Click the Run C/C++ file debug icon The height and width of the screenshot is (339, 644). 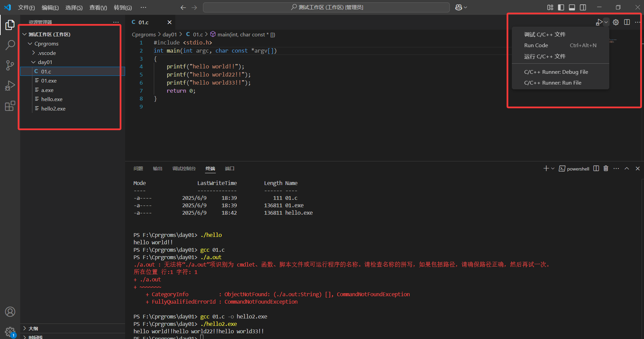click(x=599, y=22)
